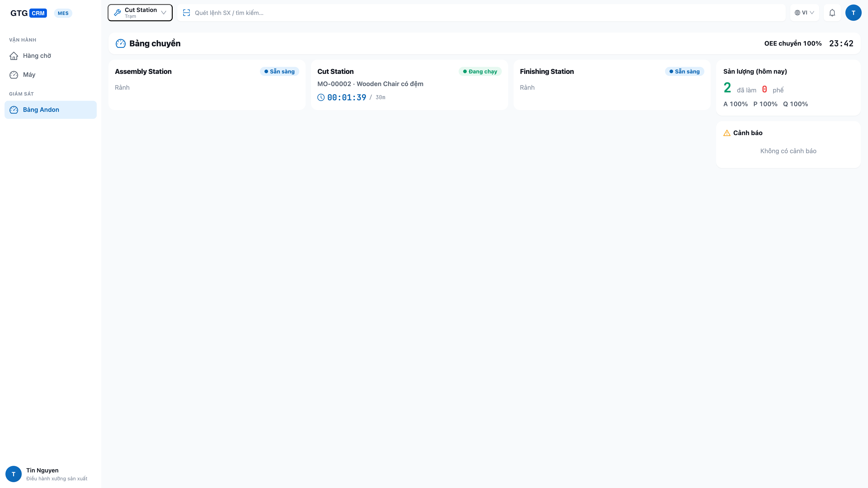Screen dimensions: 868x488
Task: Click OEE chuyền 100% text
Action: pos(793,43)
